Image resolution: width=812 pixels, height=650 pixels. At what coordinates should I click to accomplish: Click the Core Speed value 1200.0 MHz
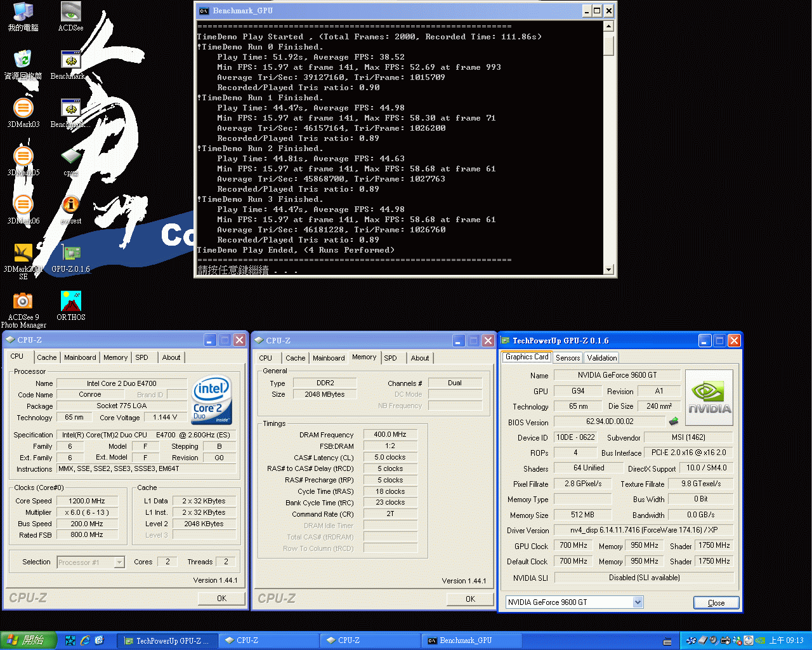(86, 501)
